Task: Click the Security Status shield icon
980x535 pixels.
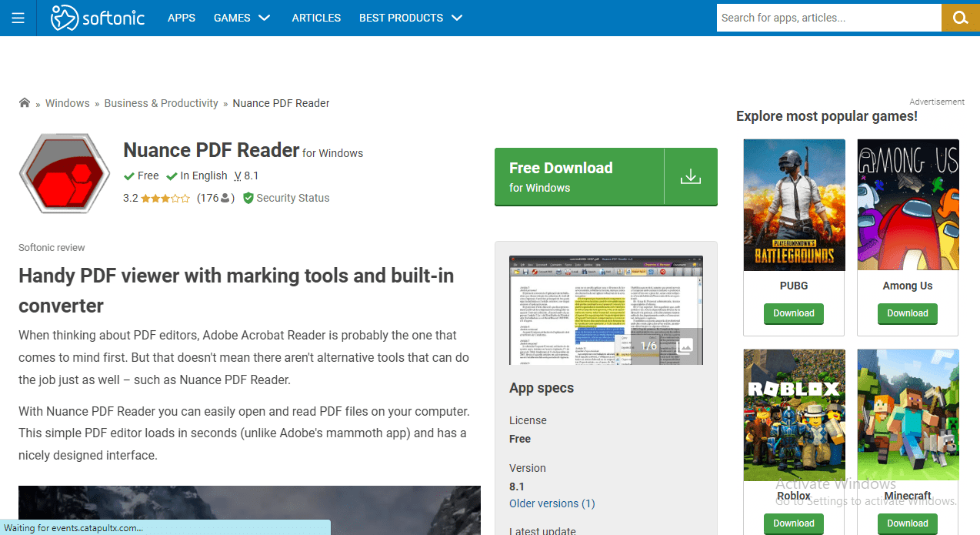Action: (248, 198)
